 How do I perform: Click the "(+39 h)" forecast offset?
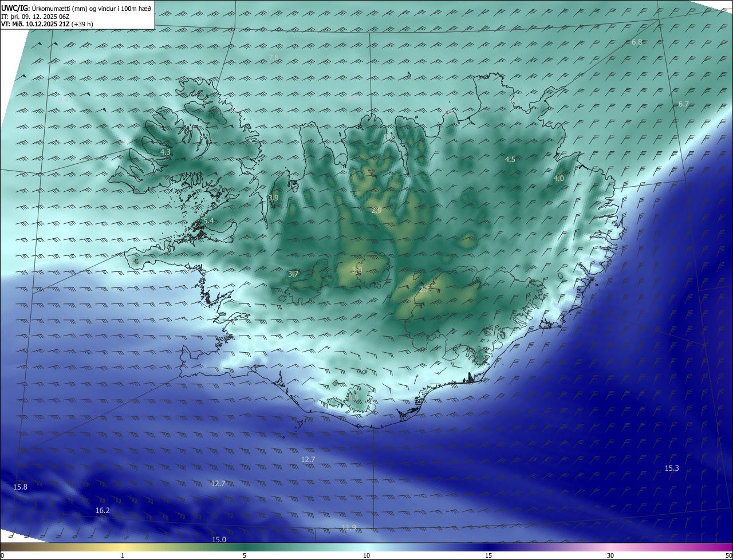[x=82, y=25]
